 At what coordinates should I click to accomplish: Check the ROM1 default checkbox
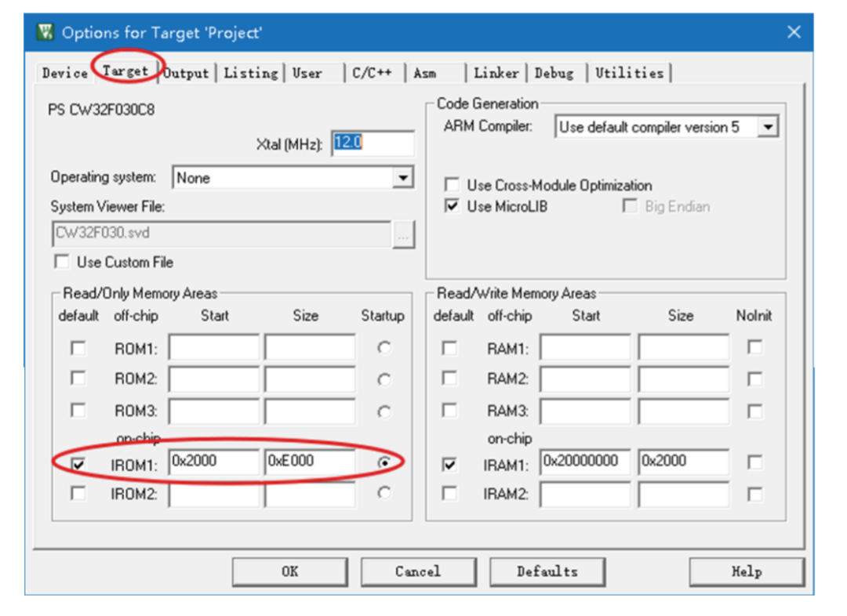point(78,348)
